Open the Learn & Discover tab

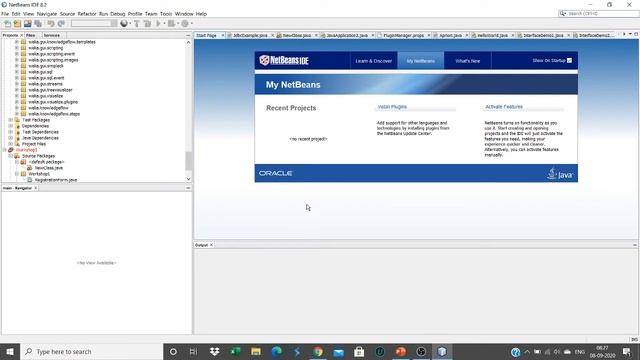click(373, 61)
